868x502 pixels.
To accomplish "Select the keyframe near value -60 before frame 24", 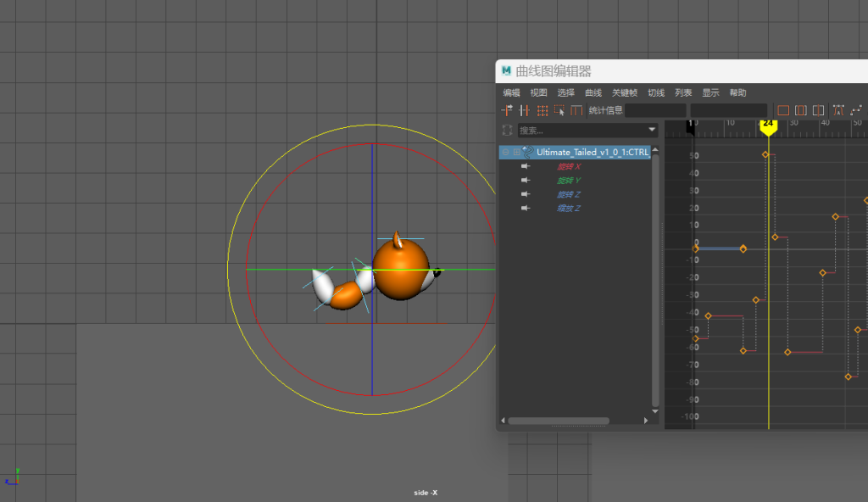I will tap(743, 351).
